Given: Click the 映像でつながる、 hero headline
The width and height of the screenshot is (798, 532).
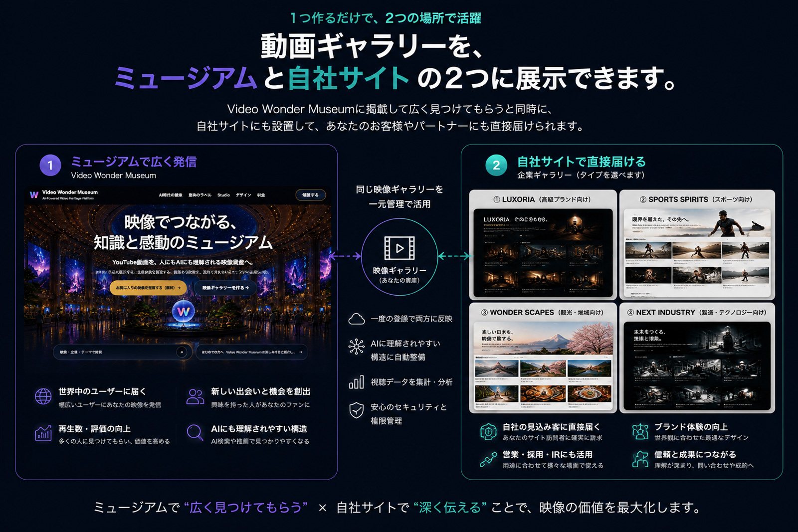Looking at the screenshot, I should [181, 222].
